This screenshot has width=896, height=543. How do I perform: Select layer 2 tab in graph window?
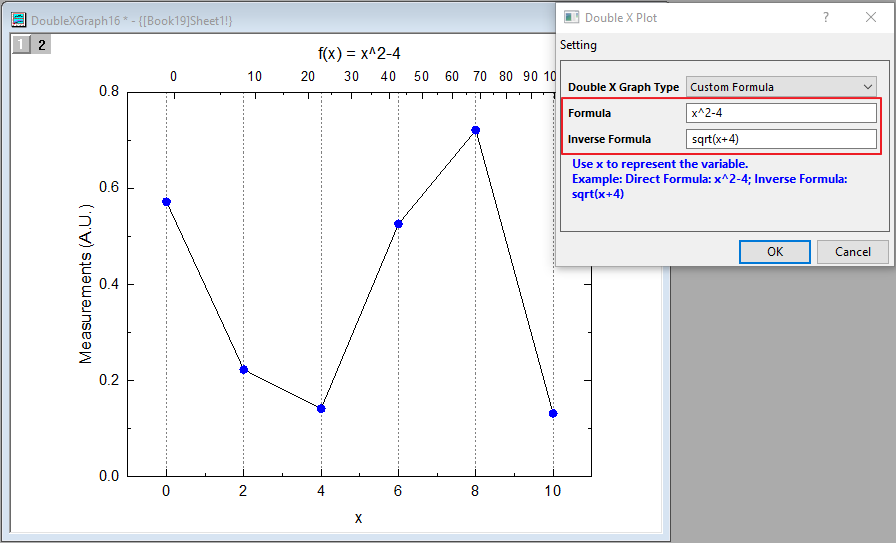coord(41,45)
